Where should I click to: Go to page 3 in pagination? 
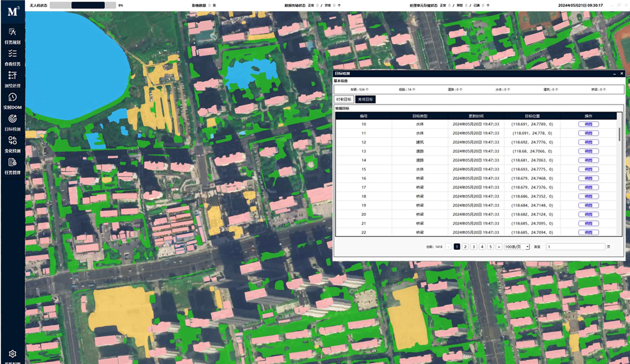[474, 247]
